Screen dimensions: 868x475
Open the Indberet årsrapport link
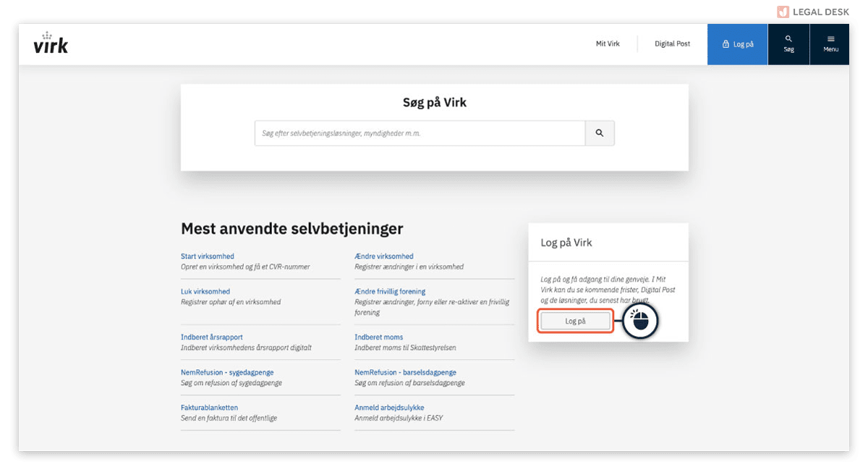pyautogui.click(x=212, y=337)
